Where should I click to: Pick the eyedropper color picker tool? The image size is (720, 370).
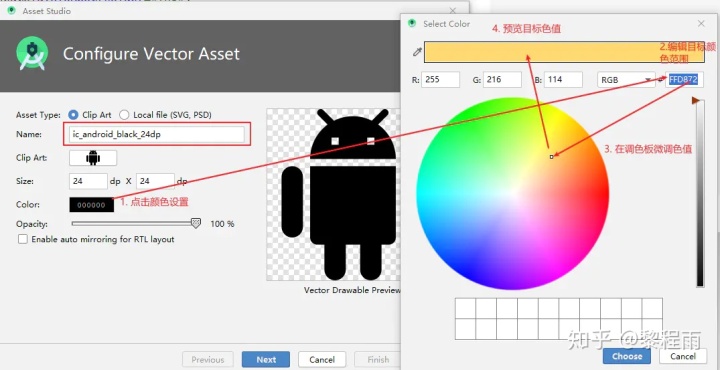417,52
